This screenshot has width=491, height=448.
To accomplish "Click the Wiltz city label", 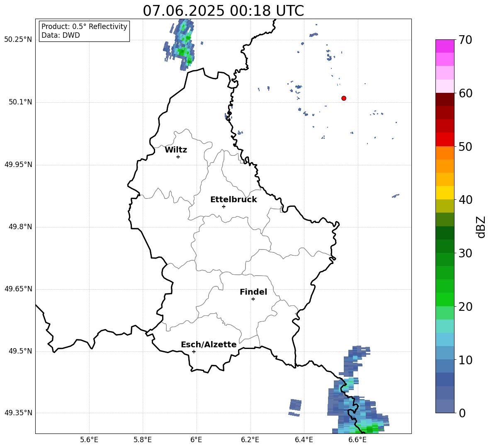I will coord(176,150).
